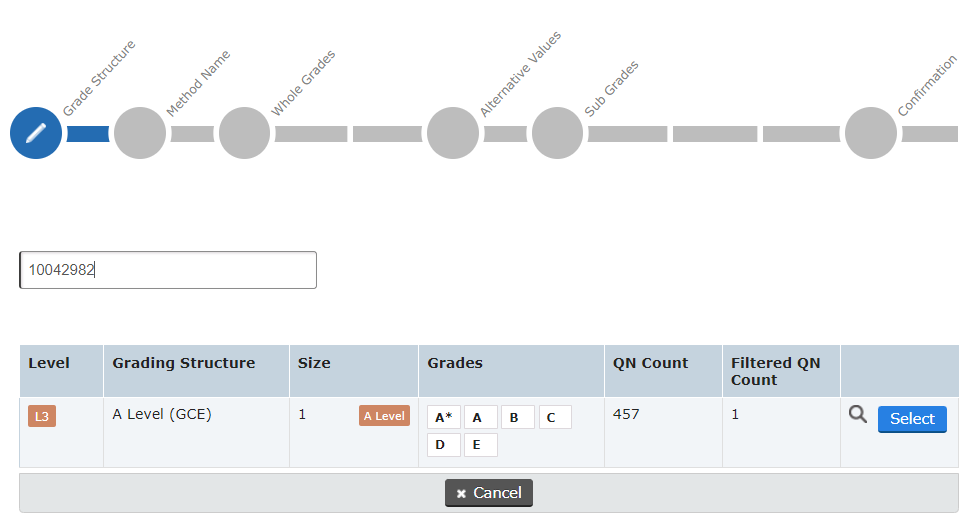975x519 pixels.
Task: Click the Method Name step circle
Action: 140,133
